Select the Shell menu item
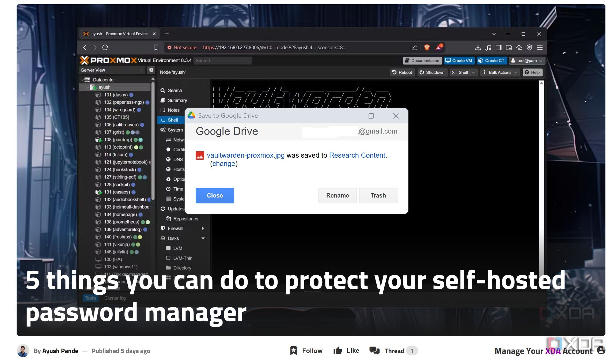 (x=171, y=120)
